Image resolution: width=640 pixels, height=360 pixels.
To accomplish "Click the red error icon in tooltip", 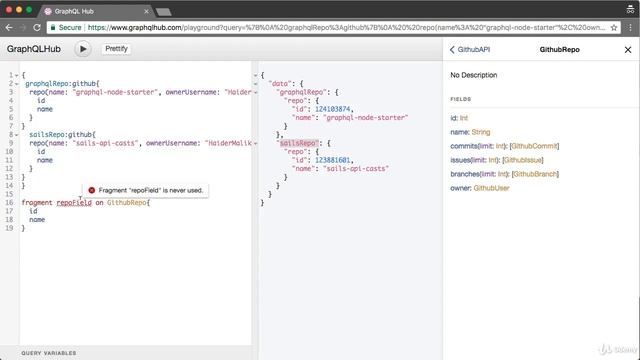I will tap(91, 190).
